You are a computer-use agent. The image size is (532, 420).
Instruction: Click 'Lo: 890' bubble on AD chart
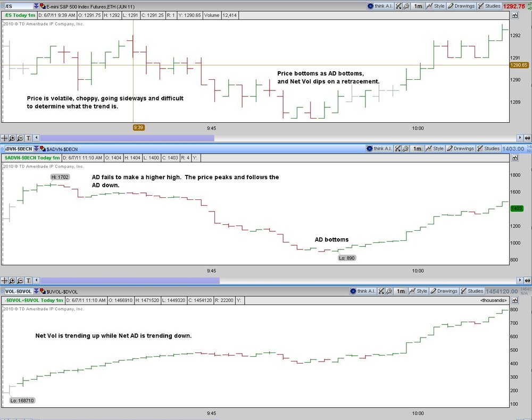tap(347, 258)
